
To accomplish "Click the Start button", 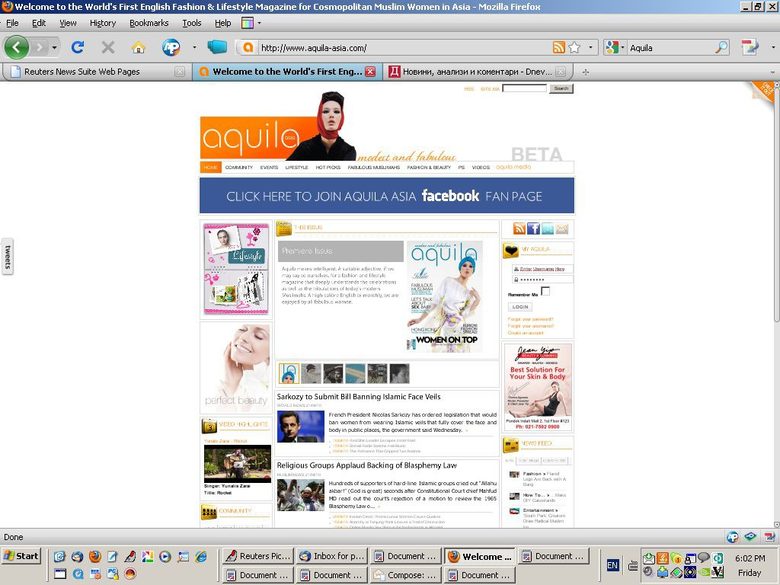I will (21, 556).
